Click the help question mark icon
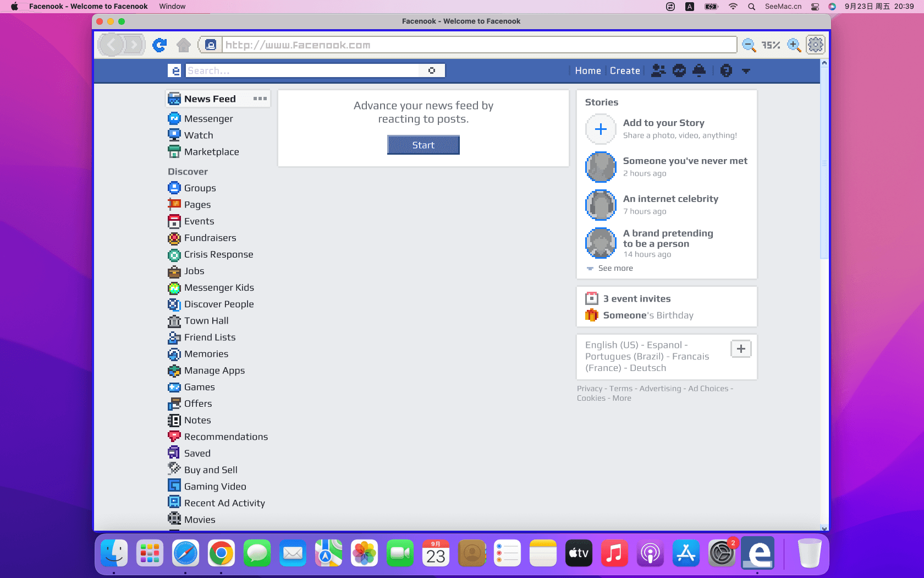The height and width of the screenshot is (578, 924). 726,70
